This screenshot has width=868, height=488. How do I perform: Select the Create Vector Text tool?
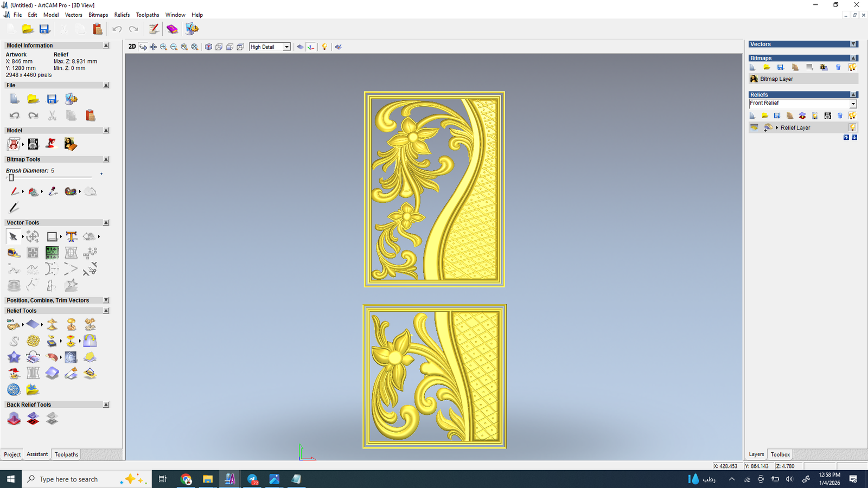pyautogui.click(x=71, y=237)
